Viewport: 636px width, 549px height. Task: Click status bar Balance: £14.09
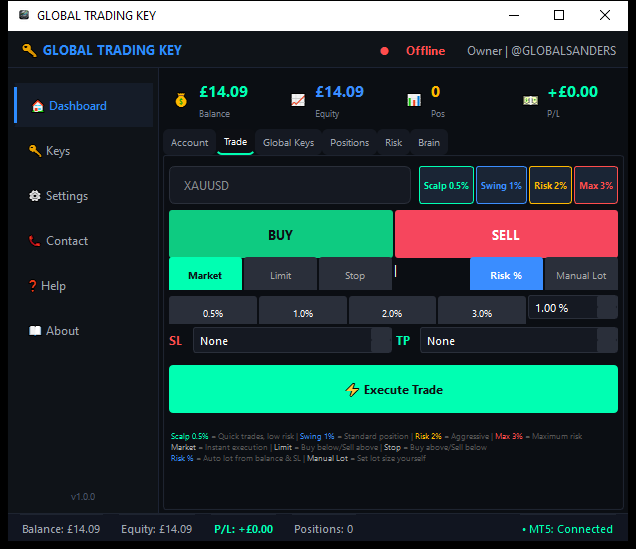(61, 529)
